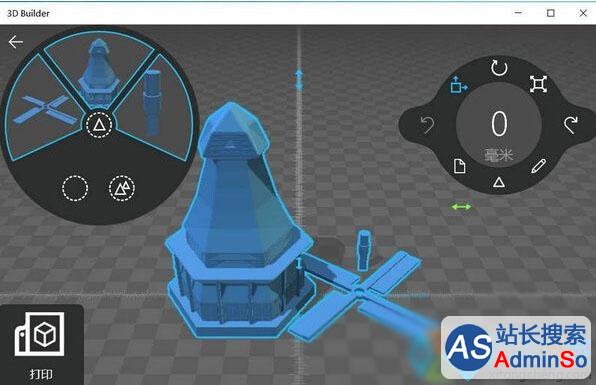Screen dimensions: 596x385
Task: Undo the last action
Action: click(x=428, y=125)
